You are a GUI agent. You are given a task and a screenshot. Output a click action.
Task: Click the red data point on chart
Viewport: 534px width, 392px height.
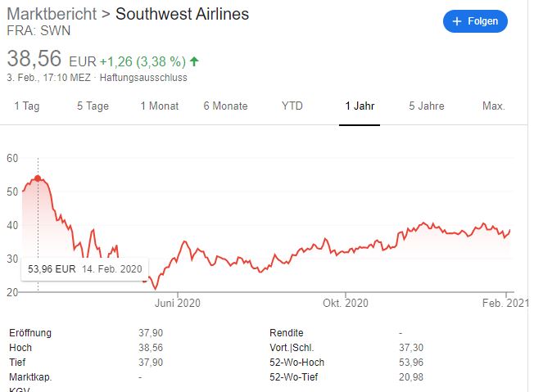pos(38,178)
